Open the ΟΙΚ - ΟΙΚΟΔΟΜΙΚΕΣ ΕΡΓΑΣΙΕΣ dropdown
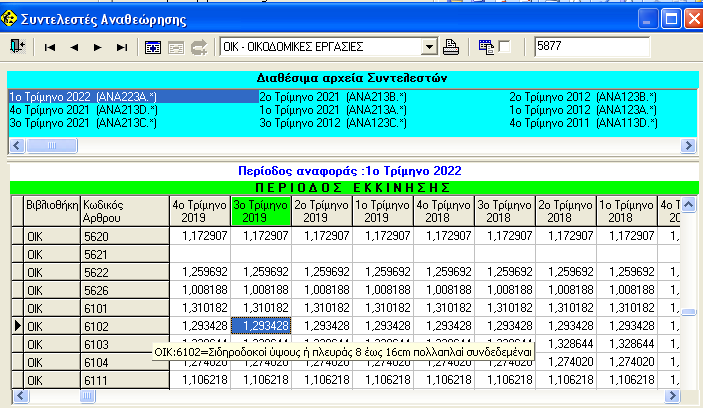The image size is (703, 408). point(430,46)
